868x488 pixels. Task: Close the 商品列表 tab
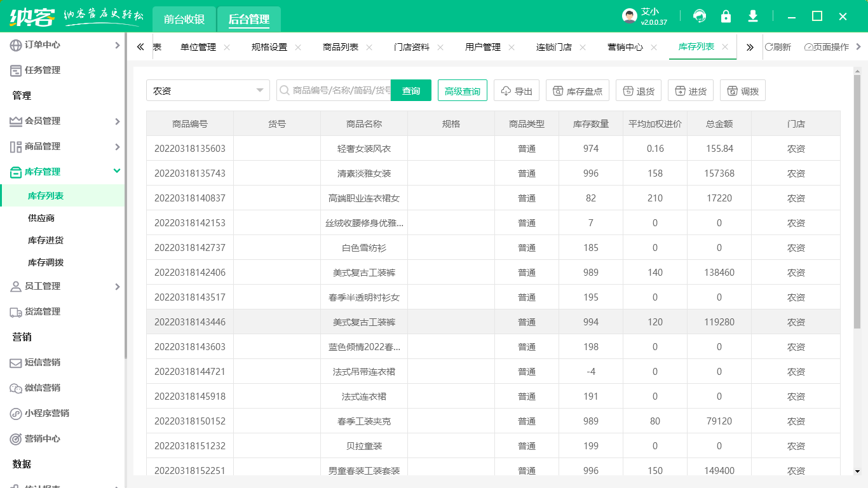[369, 47]
